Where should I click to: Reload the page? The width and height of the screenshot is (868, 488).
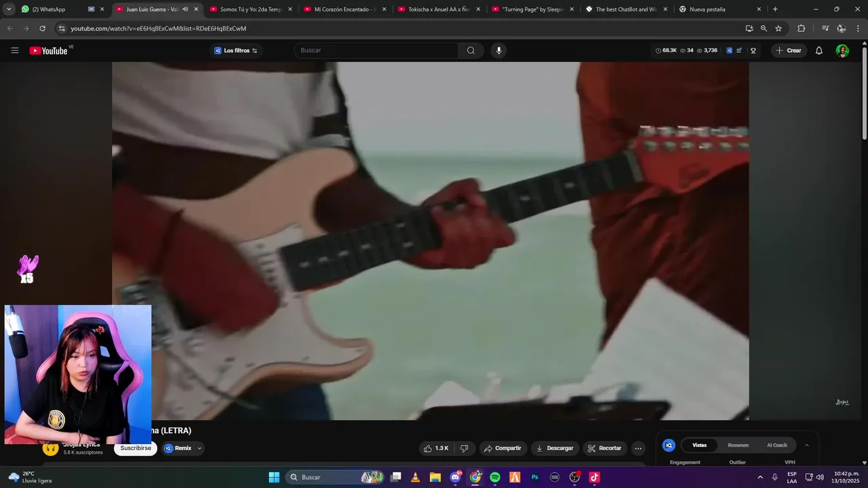pyautogui.click(x=42, y=28)
